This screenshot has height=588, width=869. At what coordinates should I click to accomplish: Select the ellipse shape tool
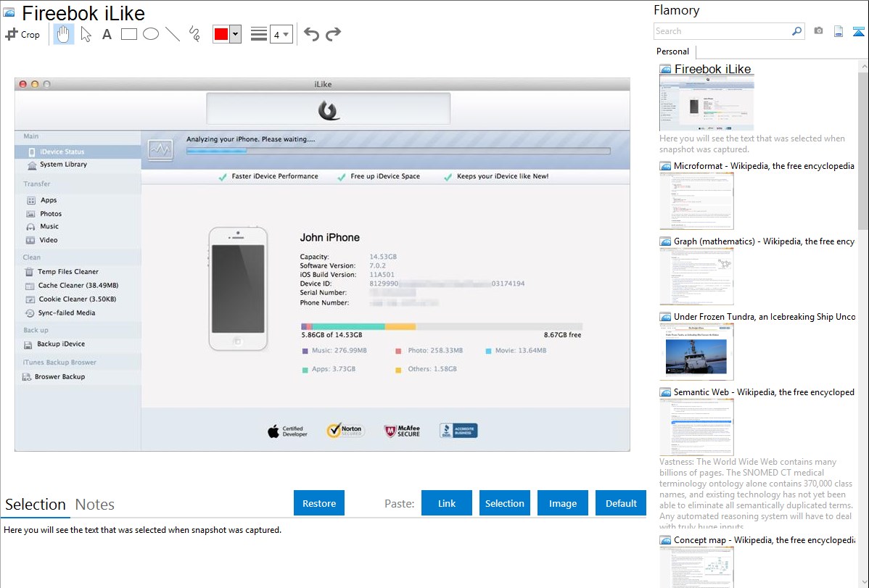pyautogui.click(x=151, y=34)
